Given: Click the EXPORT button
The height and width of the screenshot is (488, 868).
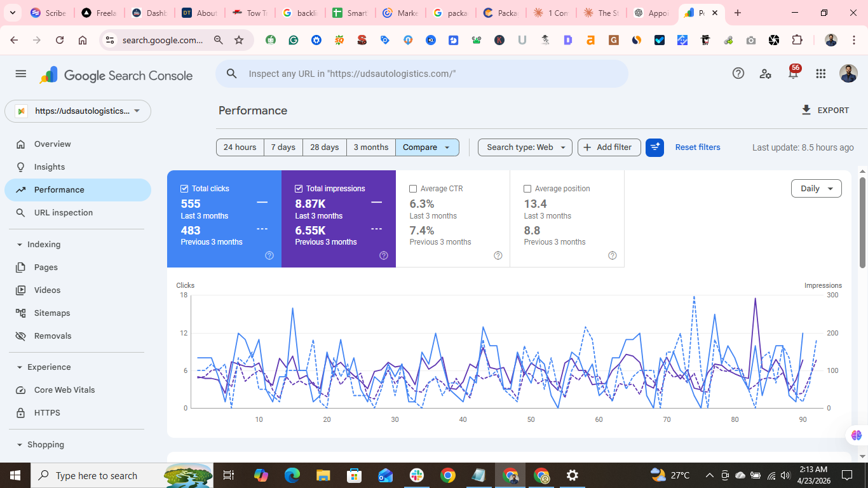Looking at the screenshot, I should click(x=825, y=111).
